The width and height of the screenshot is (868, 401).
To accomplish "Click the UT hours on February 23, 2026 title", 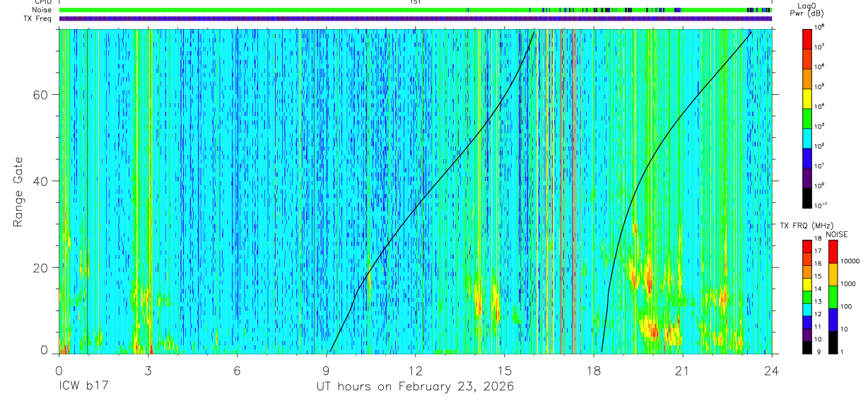I will [x=415, y=387].
